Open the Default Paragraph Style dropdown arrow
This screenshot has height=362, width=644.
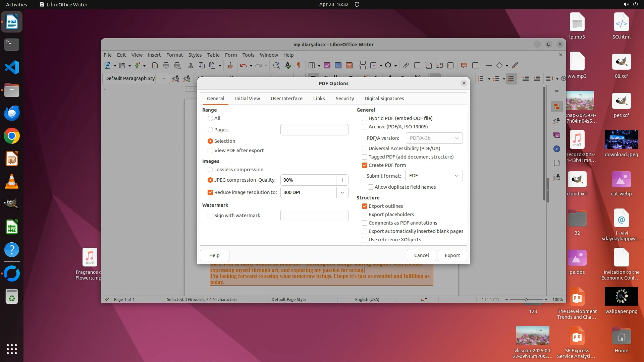164,78
